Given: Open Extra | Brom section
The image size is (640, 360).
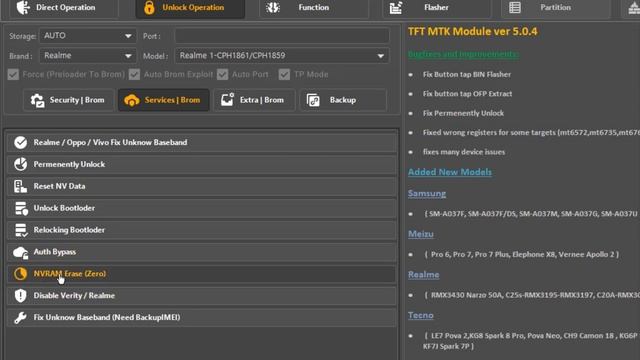Looking at the screenshot, I should click(254, 100).
